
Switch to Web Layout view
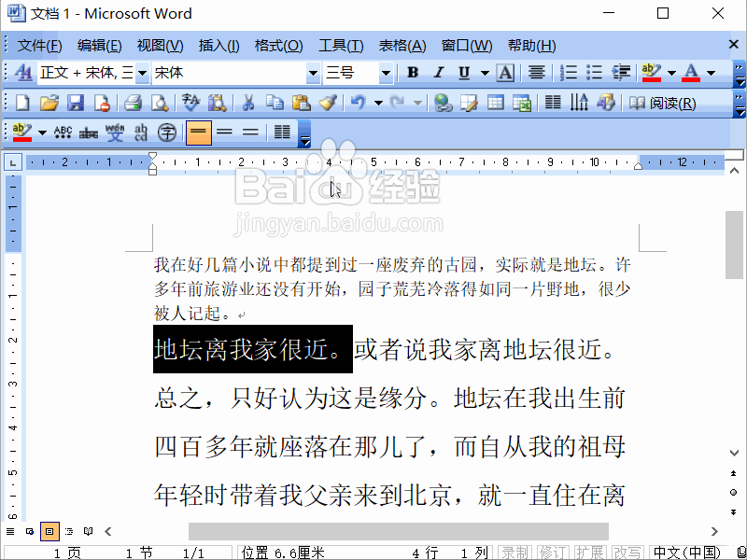(30, 531)
